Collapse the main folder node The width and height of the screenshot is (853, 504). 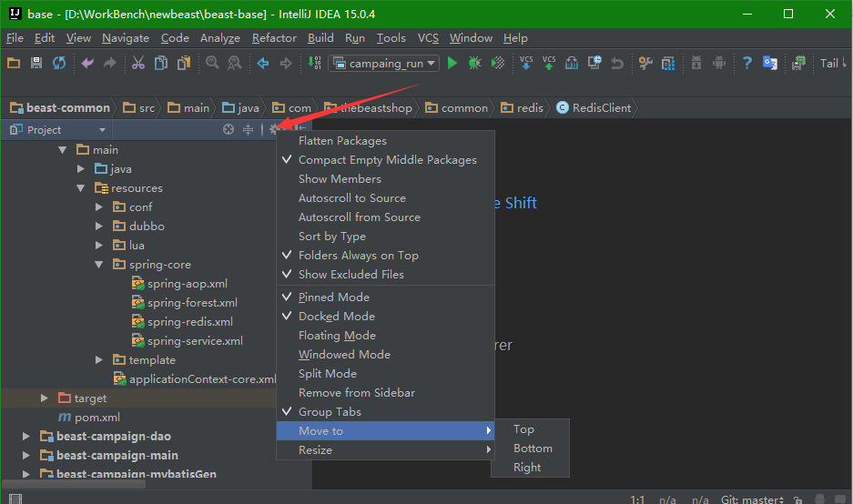(63, 149)
